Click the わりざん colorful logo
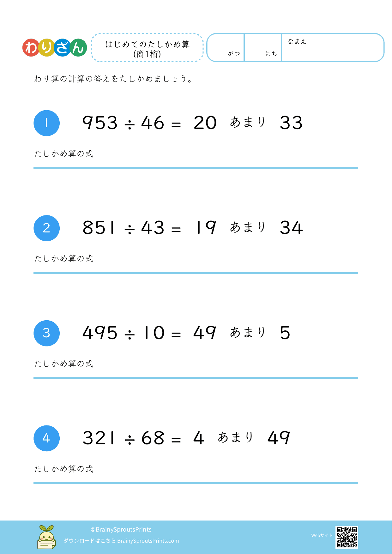 coord(55,48)
